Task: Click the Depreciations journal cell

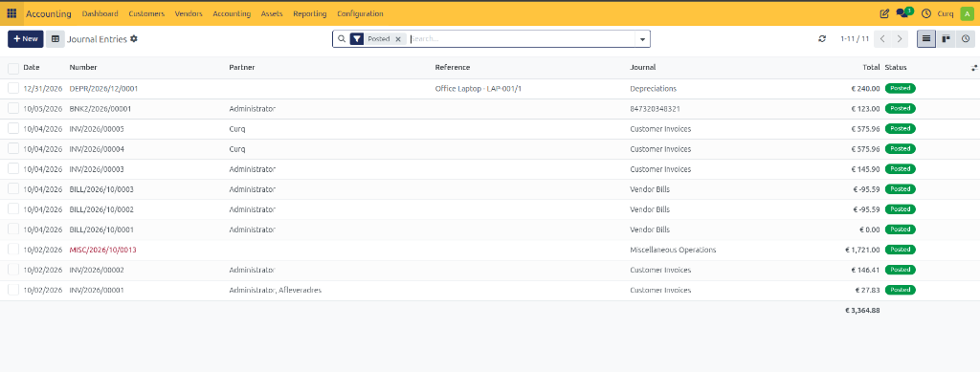Action: (653, 89)
